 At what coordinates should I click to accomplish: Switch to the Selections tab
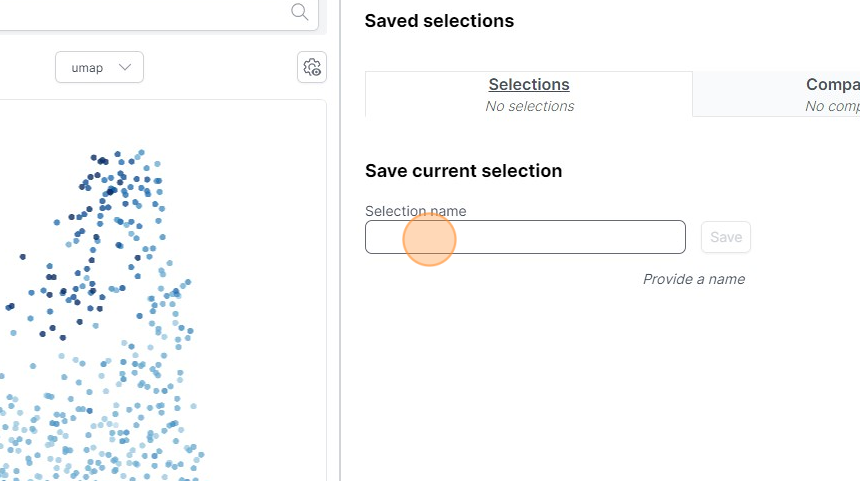tap(528, 85)
